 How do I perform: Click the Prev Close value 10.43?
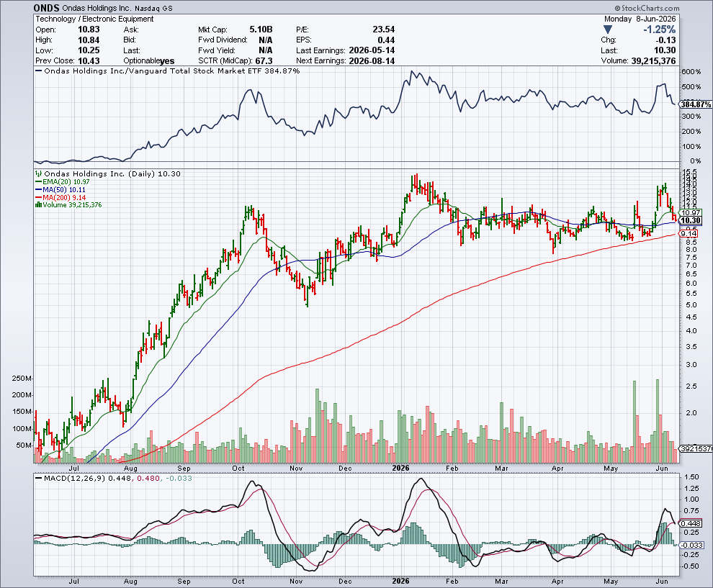point(89,60)
